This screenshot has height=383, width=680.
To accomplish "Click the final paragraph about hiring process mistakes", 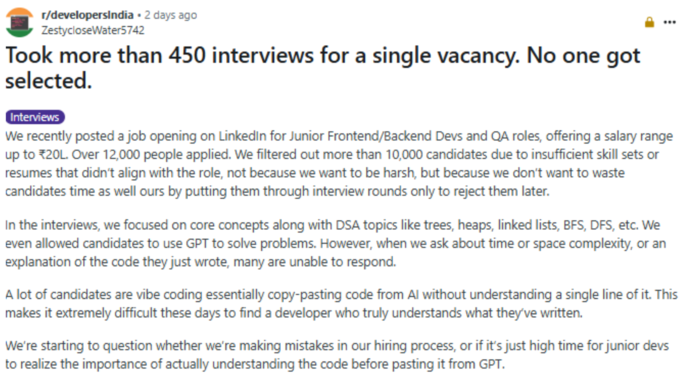I will (337, 355).
